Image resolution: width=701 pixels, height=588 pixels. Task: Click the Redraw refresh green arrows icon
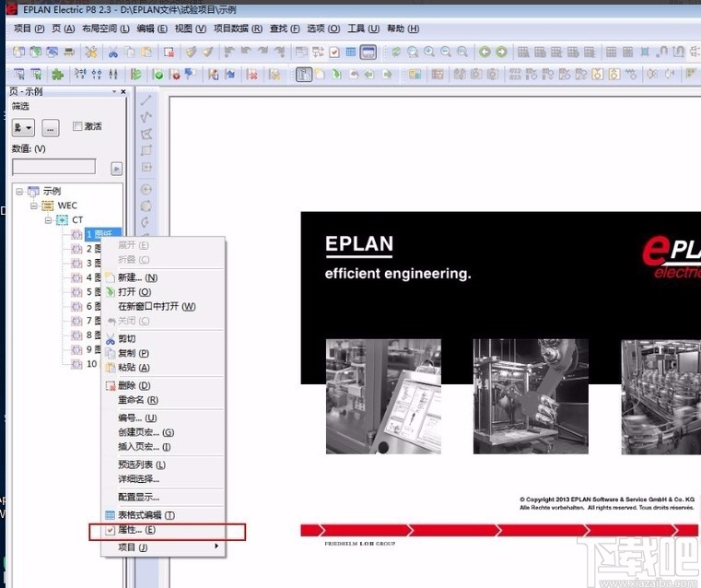396,53
